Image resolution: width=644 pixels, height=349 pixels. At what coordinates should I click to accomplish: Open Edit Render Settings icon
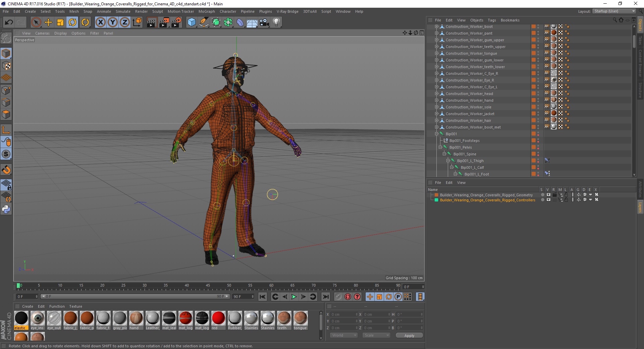pyautogui.click(x=176, y=22)
